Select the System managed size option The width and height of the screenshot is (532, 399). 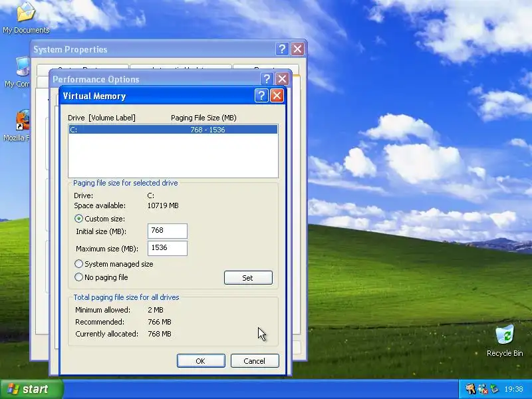78,263
